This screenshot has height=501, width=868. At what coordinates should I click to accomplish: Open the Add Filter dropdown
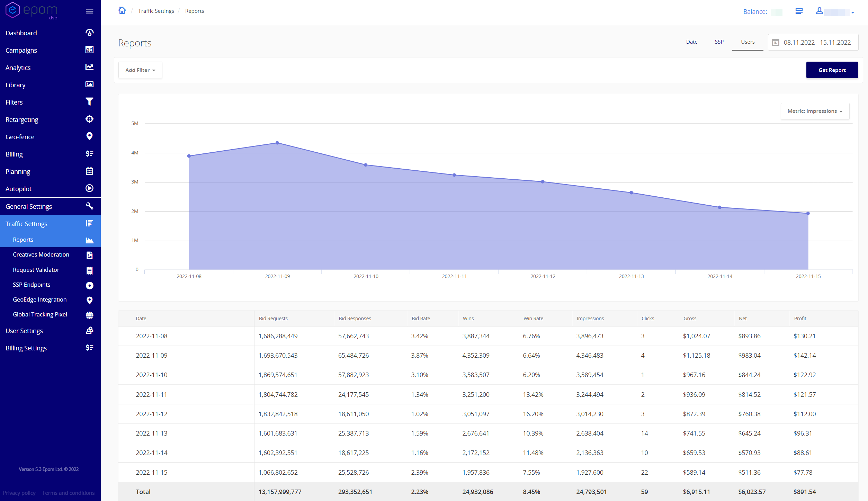tap(140, 70)
